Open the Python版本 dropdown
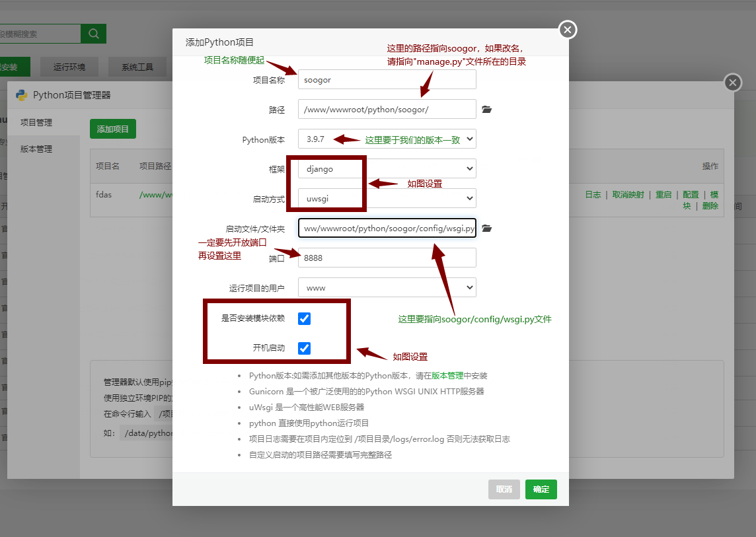The image size is (756, 537). coord(387,139)
